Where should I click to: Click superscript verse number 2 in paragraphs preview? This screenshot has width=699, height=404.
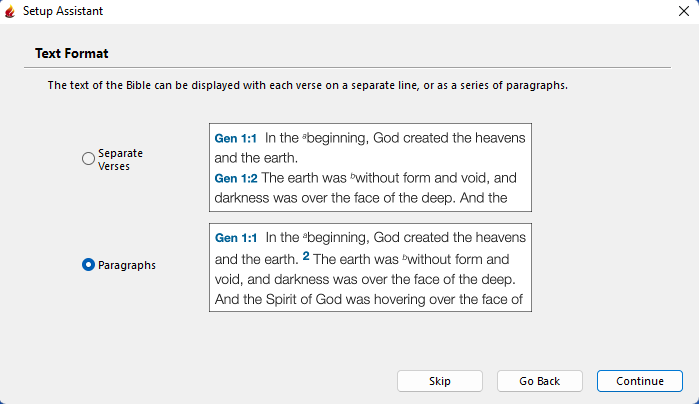click(x=306, y=256)
